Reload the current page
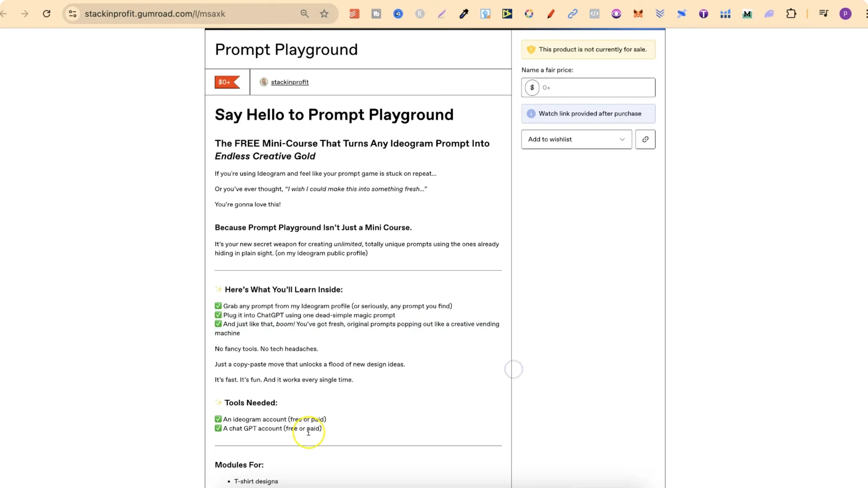Image resolution: width=868 pixels, height=488 pixels. (47, 14)
